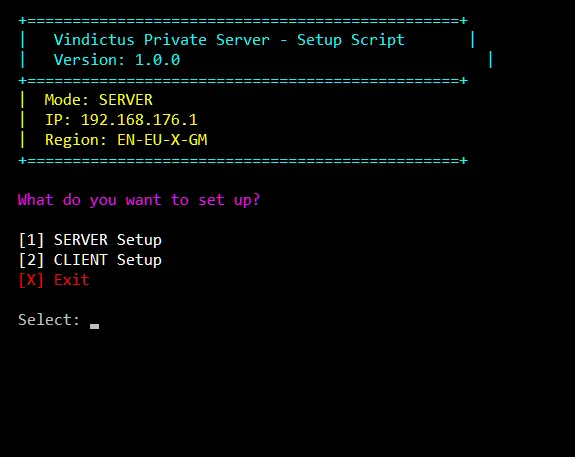Click the Mode: SERVER status line
The height and width of the screenshot is (457, 575).
(99, 100)
